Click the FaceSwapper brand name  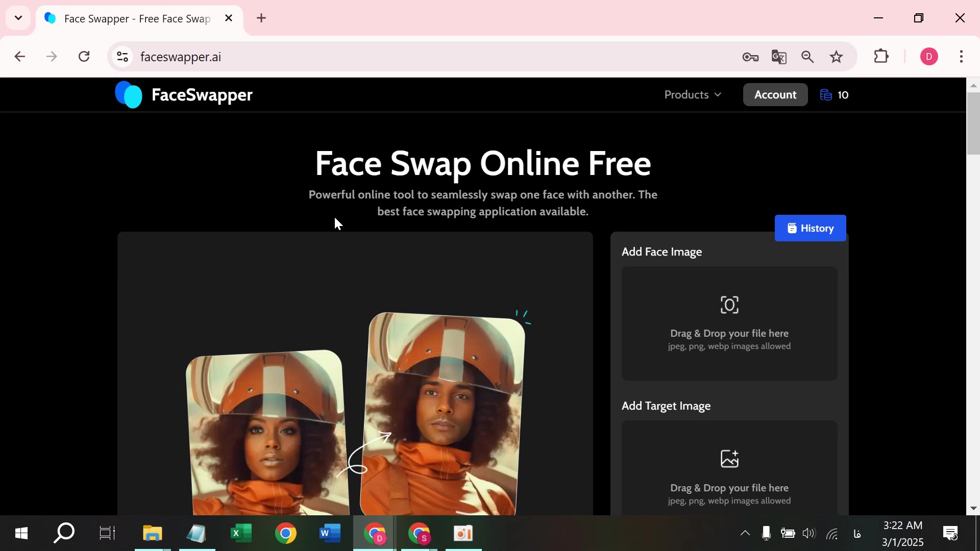coord(202,95)
